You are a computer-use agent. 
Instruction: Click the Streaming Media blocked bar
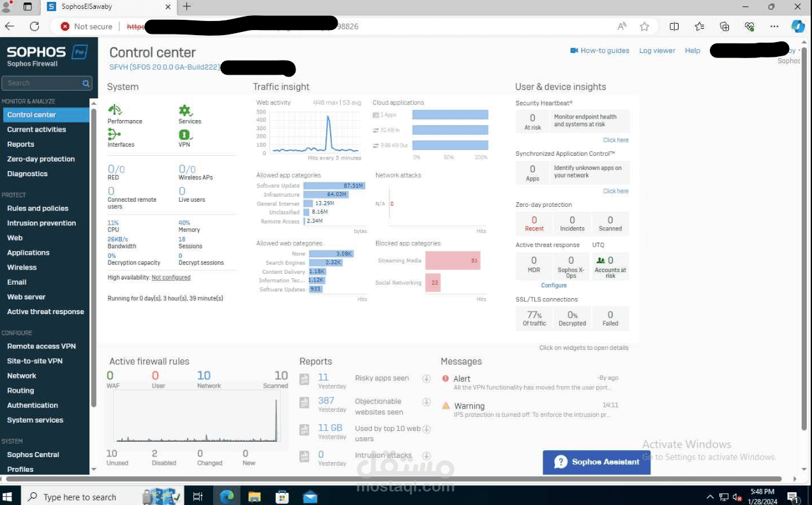pos(453,260)
